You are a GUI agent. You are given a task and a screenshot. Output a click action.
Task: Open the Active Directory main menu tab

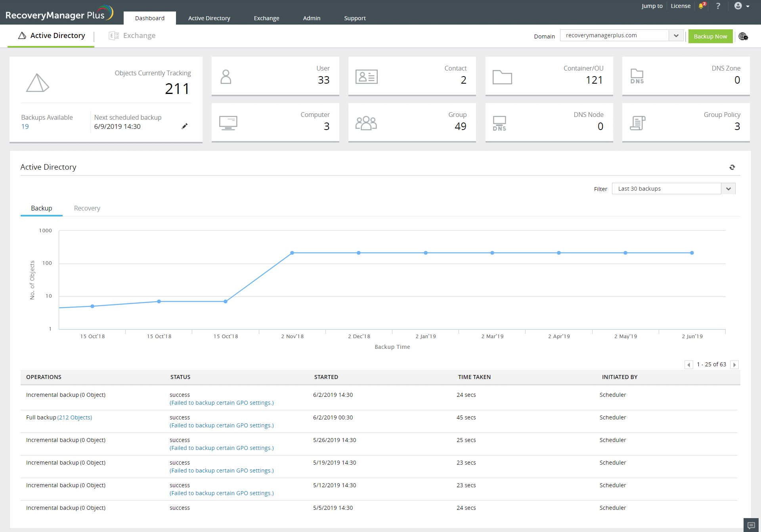coord(209,18)
